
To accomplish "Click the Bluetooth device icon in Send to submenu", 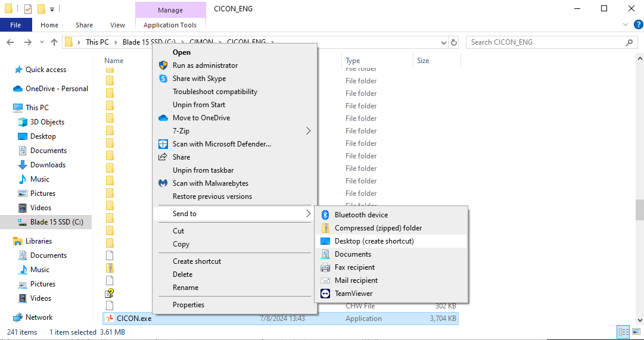I will (x=325, y=215).
